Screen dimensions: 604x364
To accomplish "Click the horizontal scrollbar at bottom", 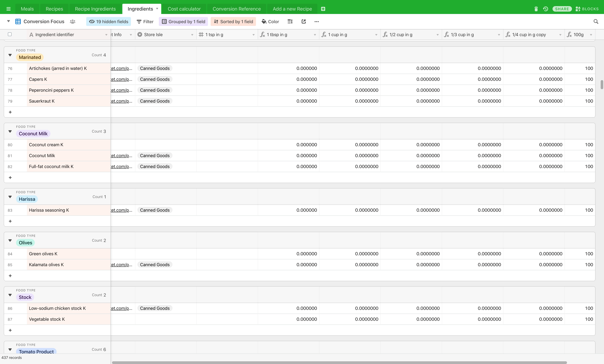I will click(x=339, y=362).
